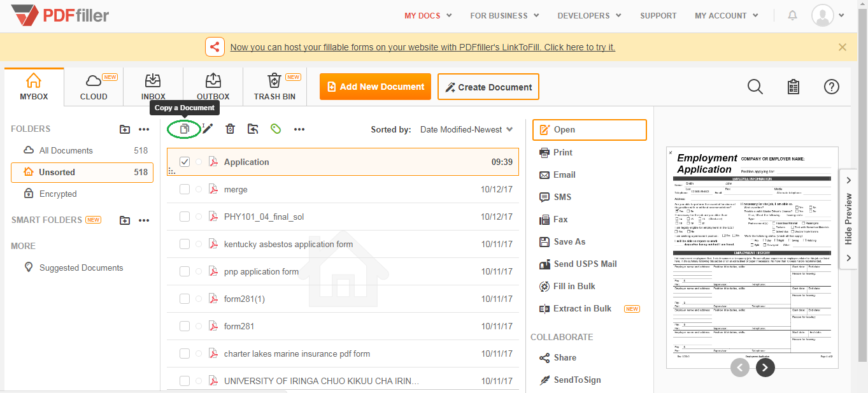This screenshot has width=868, height=393.
Task: Expand the DEVELOPERS menu
Action: coord(589,15)
